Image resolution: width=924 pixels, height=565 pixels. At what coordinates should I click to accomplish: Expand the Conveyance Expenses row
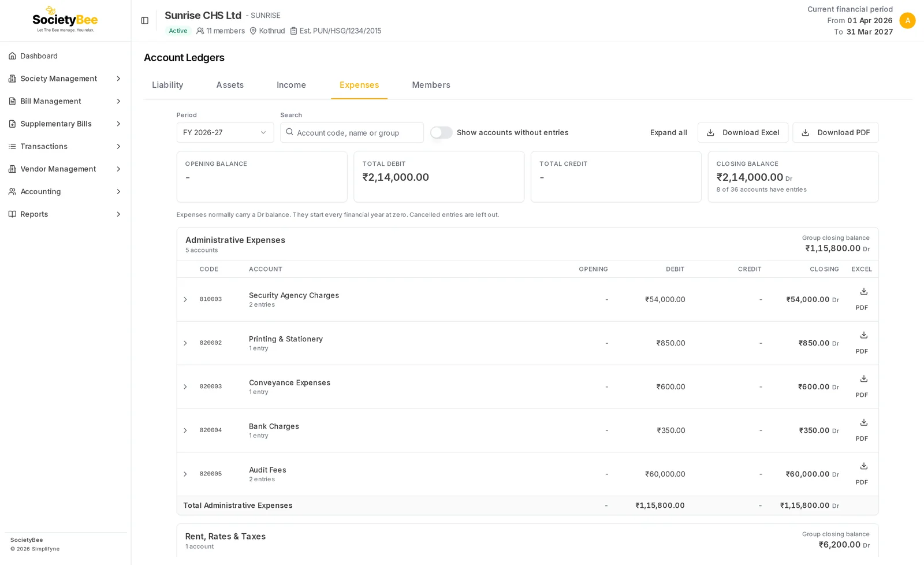tap(185, 386)
